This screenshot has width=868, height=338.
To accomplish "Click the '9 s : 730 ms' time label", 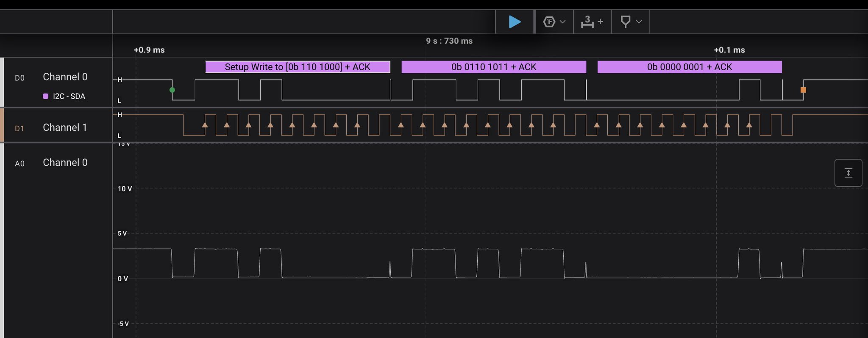I will coord(449,41).
